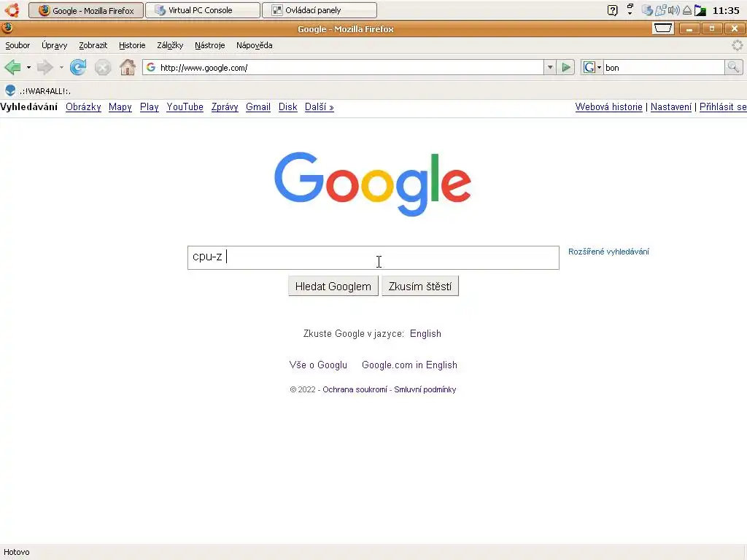The image size is (747, 560).
Task: Open the .:!WAR4ALL!:. bookmark
Action: [38, 90]
